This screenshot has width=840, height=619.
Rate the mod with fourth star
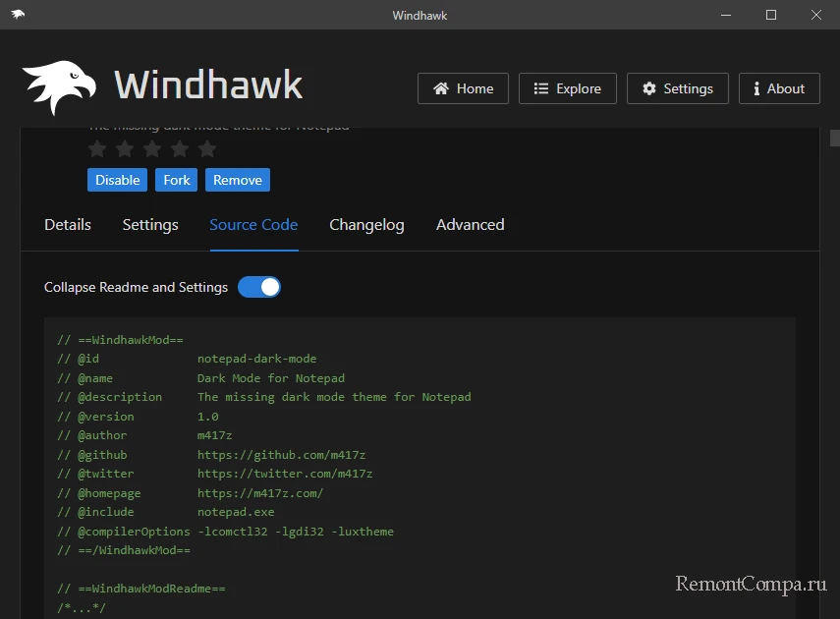pos(179,149)
